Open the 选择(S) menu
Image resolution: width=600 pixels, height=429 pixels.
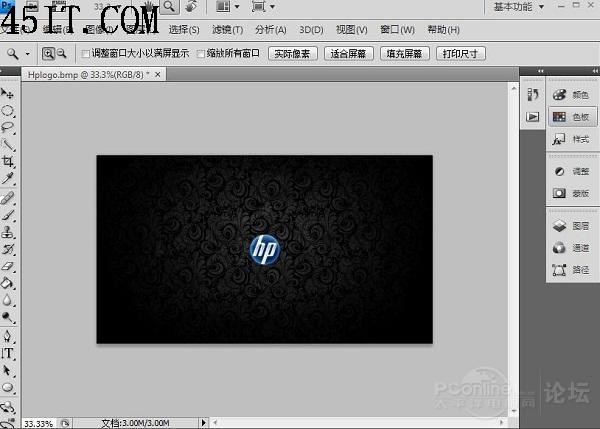coord(184,29)
